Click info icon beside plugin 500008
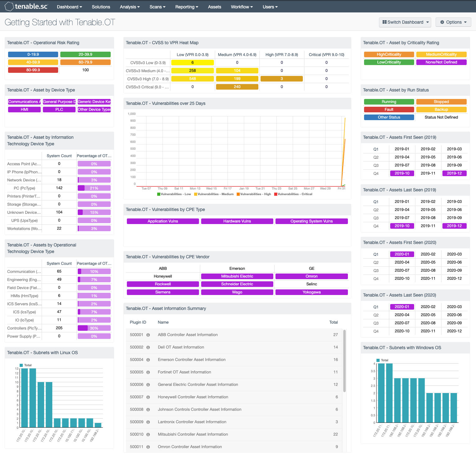Viewport: 476px width, 459px height. (148, 410)
